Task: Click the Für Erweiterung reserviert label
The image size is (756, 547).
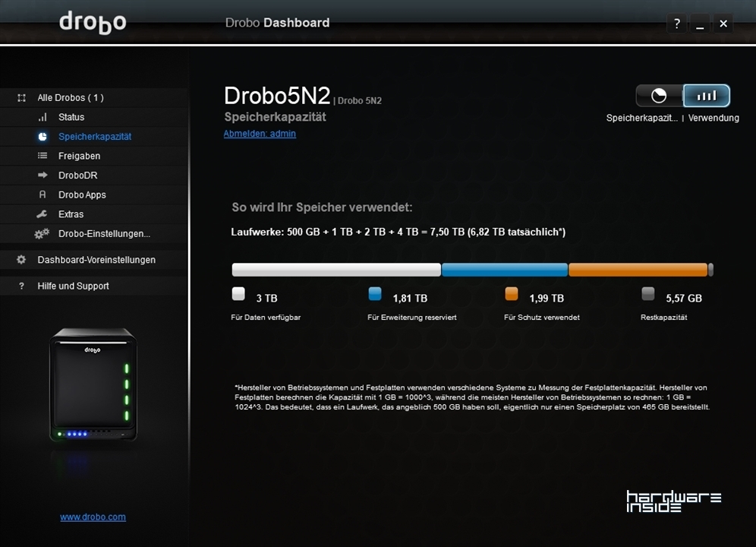Action: pos(411,318)
